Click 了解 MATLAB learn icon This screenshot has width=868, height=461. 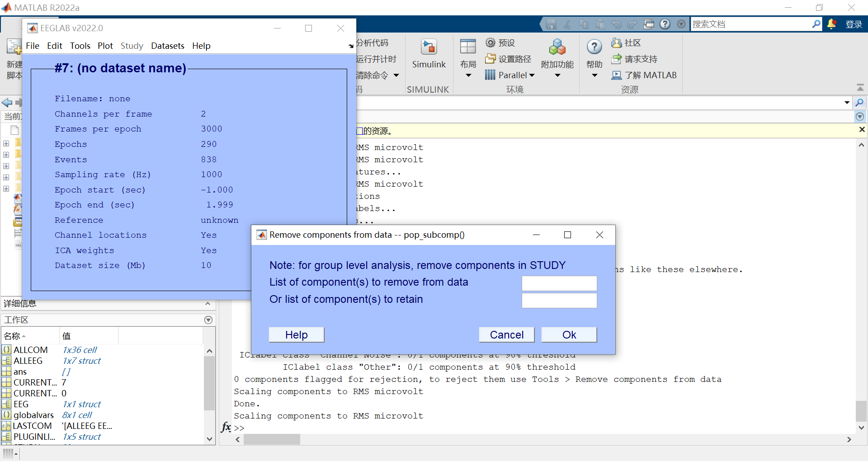pyautogui.click(x=617, y=75)
